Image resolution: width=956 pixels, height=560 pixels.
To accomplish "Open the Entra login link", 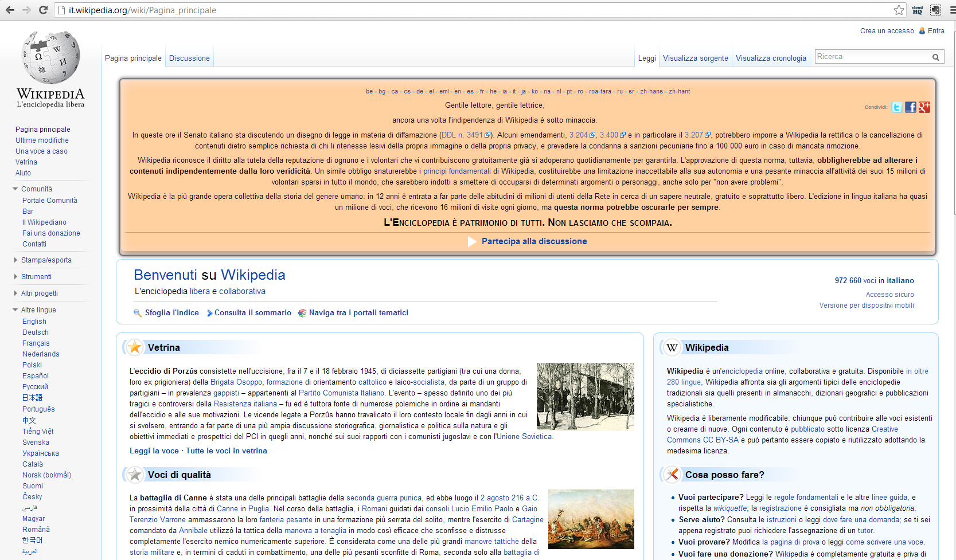I will point(936,31).
